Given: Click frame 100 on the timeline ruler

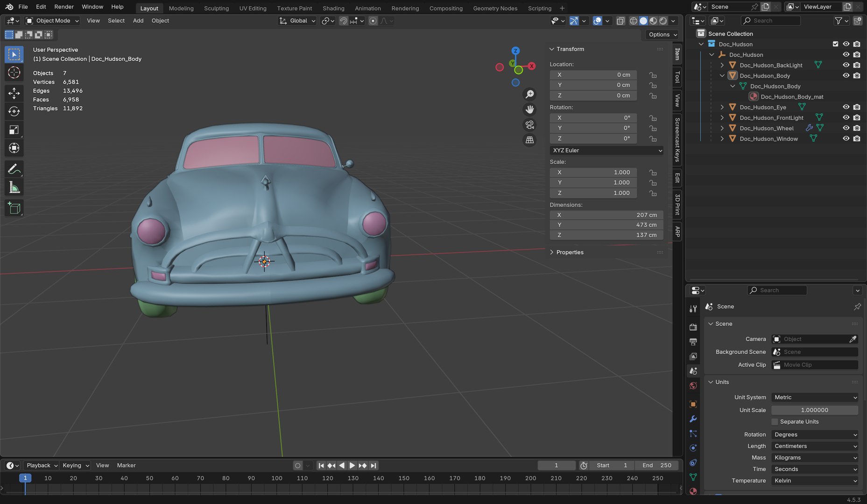Looking at the screenshot, I should [x=277, y=478].
